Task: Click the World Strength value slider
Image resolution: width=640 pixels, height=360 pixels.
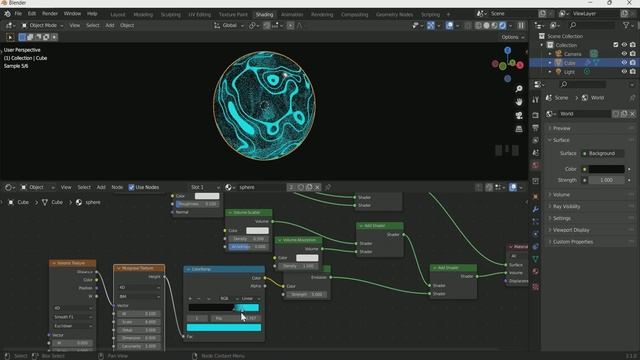Action: click(x=606, y=180)
